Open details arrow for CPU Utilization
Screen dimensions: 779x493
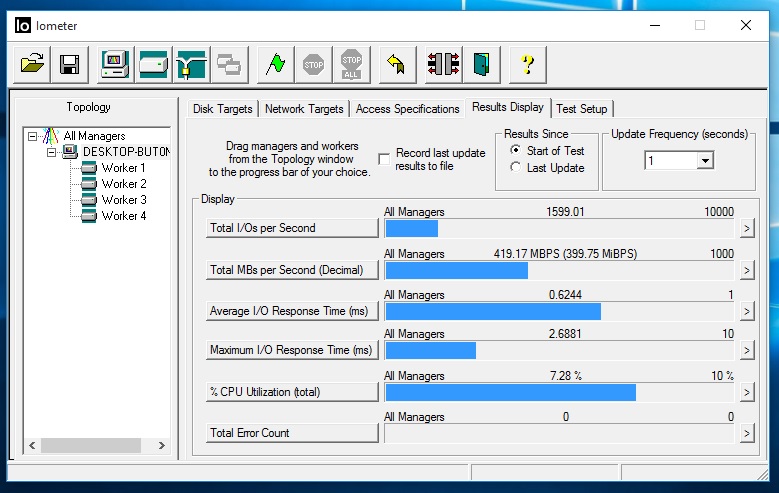pos(747,392)
